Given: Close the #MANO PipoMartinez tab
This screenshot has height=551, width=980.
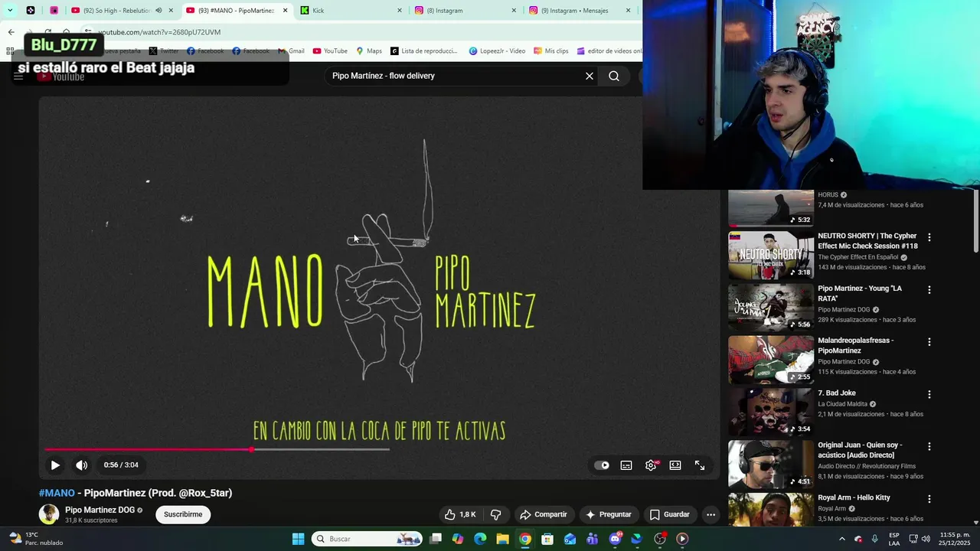Looking at the screenshot, I should tap(286, 11).
